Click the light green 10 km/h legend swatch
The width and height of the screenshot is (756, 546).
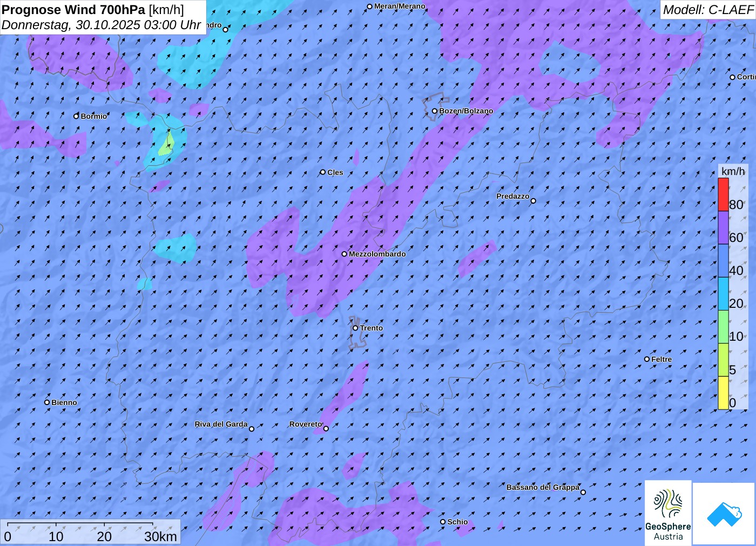pos(723,327)
